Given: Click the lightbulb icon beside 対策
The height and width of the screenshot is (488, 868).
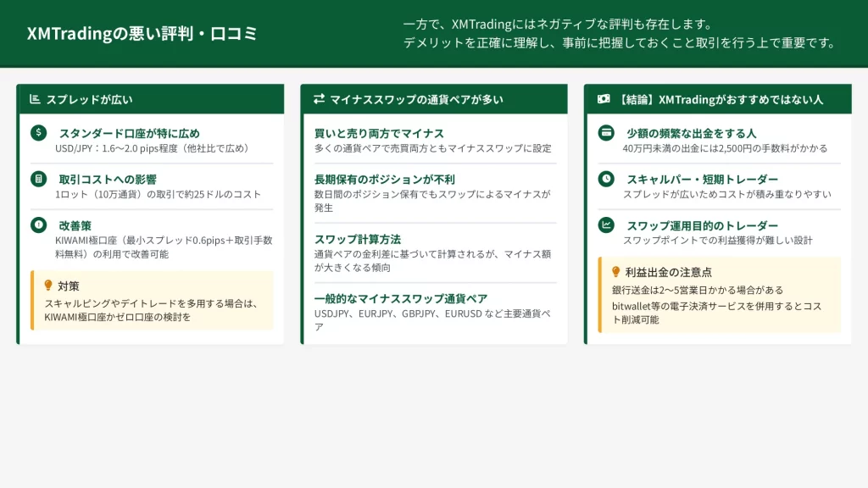Looking at the screenshot, I should [x=48, y=286].
